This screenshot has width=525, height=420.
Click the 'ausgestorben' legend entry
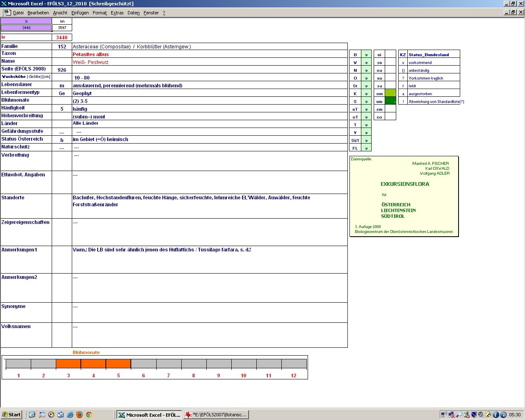click(434, 94)
